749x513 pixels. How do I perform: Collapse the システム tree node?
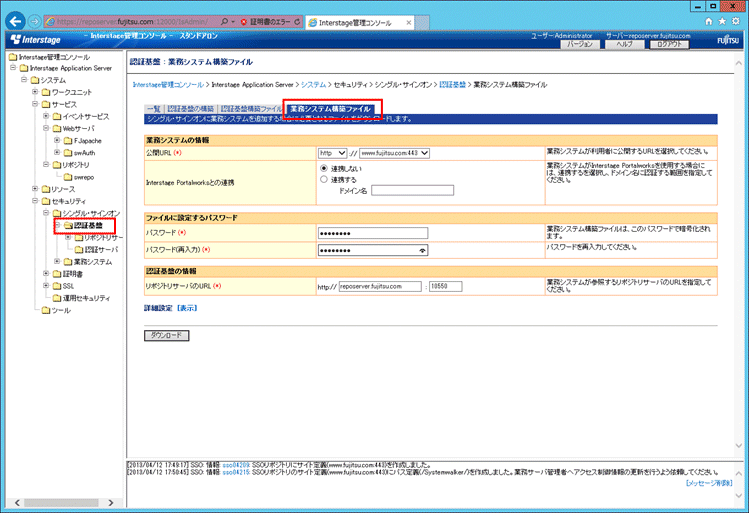click(x=24, y=79)
